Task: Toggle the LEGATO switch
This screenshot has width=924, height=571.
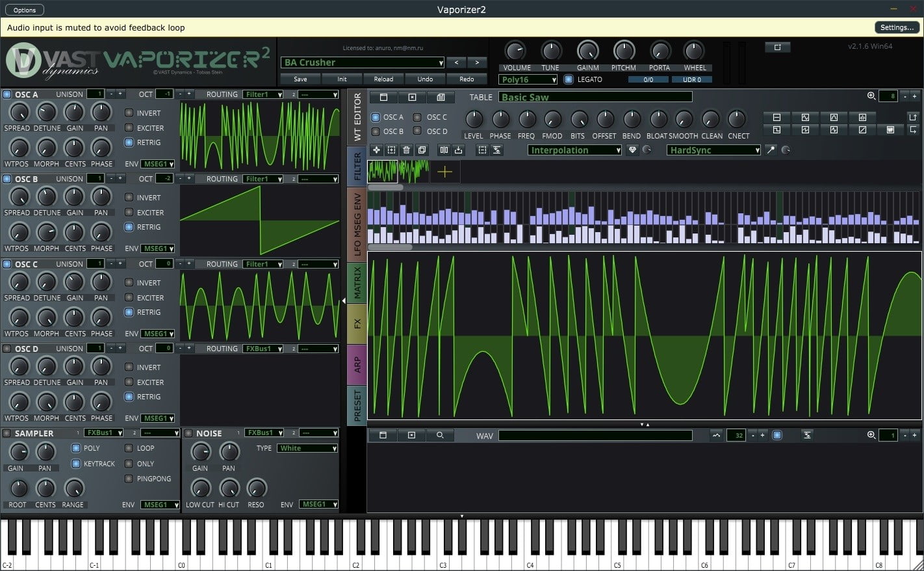Action: pyautogui.click(x=569, y=79)
